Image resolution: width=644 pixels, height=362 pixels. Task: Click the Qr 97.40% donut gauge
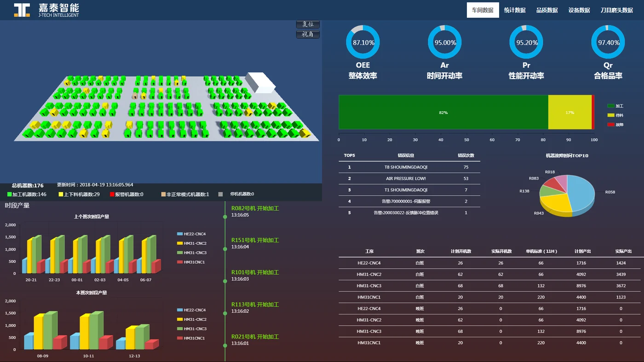coord(608,42)
